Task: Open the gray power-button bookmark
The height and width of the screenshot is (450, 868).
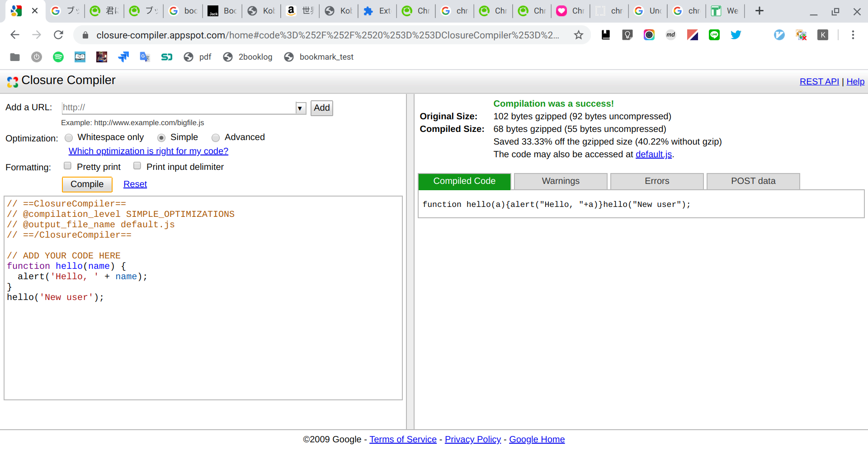Action: pyautogui.click(x=37, y=57)
